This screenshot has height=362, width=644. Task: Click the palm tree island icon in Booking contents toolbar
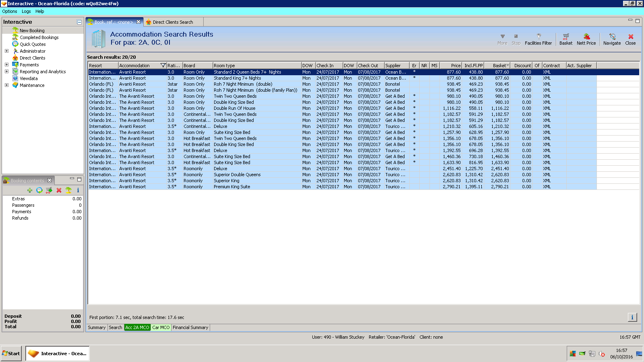[x=68, y=190]
